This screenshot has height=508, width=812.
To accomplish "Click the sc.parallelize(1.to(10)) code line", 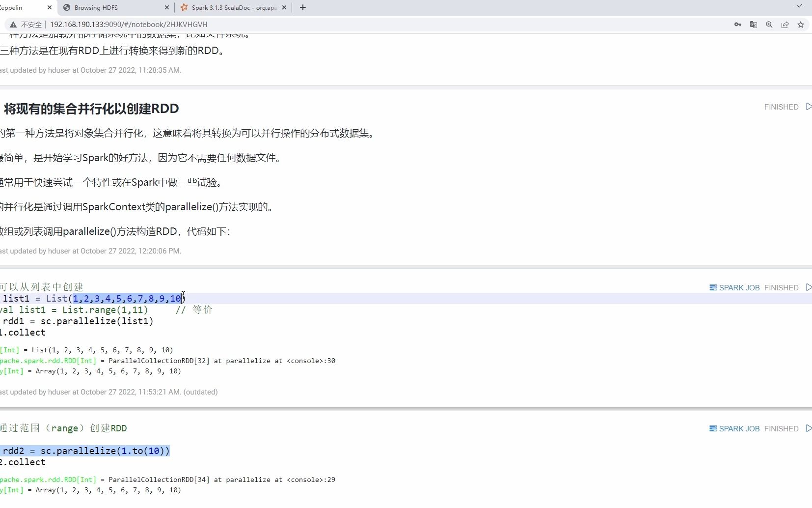I will click(85, 451).
